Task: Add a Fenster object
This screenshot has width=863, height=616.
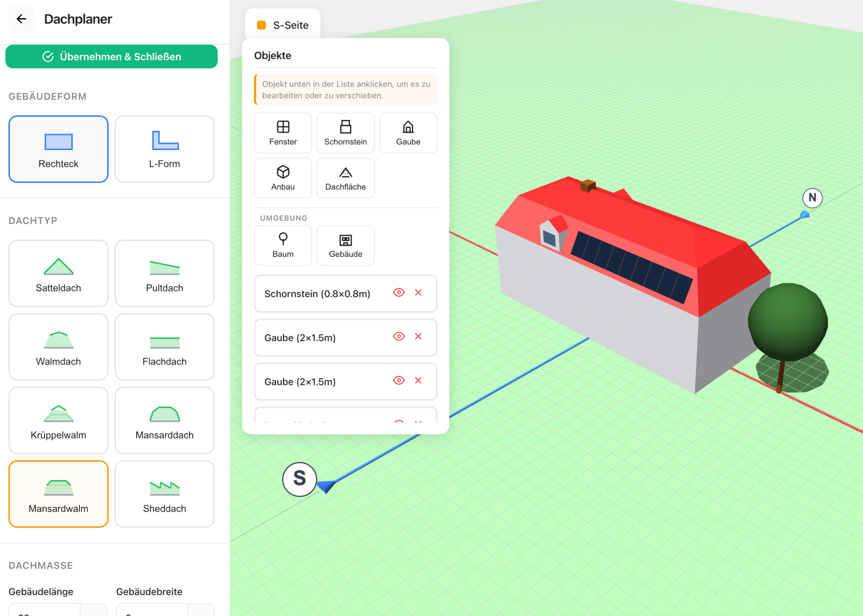Action: pos(283,133)
